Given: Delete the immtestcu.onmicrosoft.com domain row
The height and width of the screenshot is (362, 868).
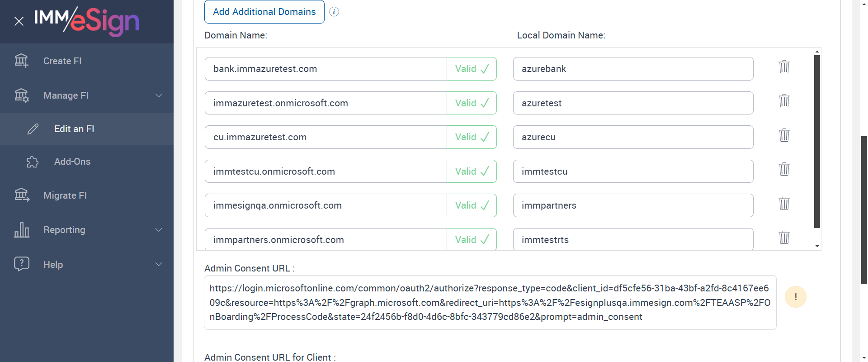Looking at the screenshot, I should coord(784,169).
